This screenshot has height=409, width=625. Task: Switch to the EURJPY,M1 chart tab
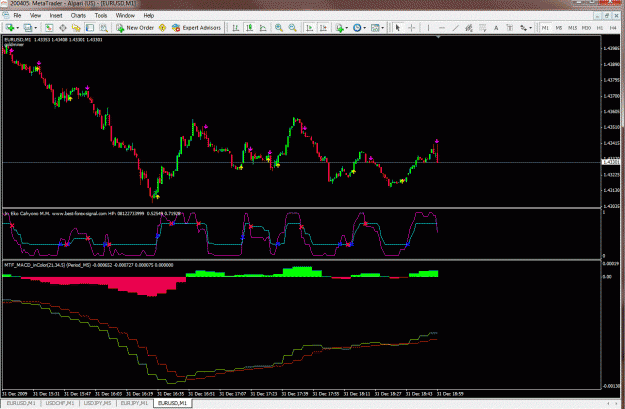coord(135,403)
